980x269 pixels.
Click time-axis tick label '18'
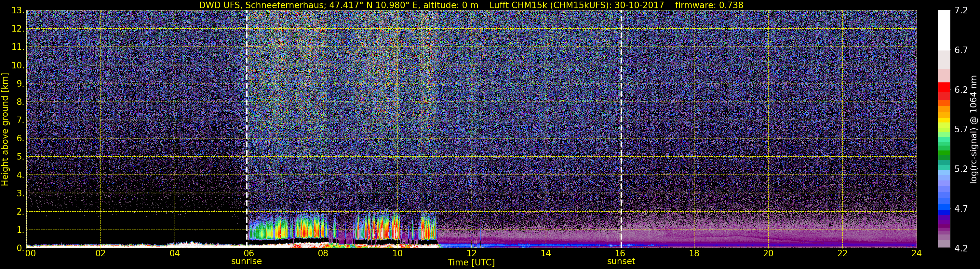[x=694, y=253]
